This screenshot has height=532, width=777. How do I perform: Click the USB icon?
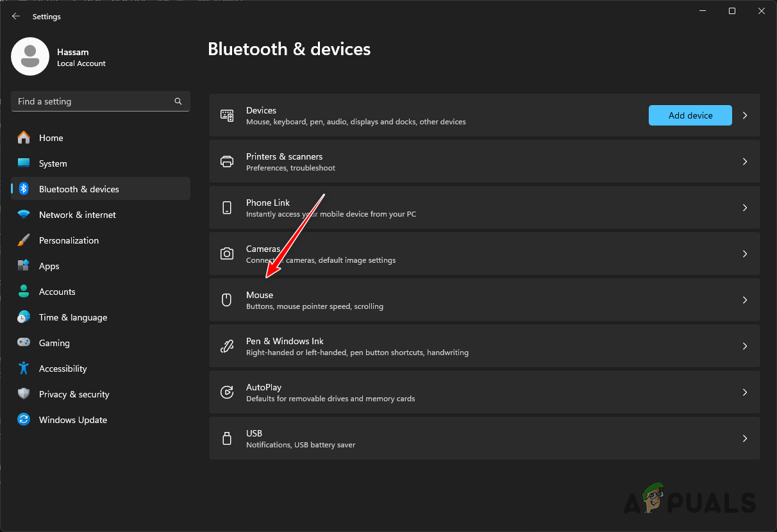pyautogui.click(x=227, y=438)
